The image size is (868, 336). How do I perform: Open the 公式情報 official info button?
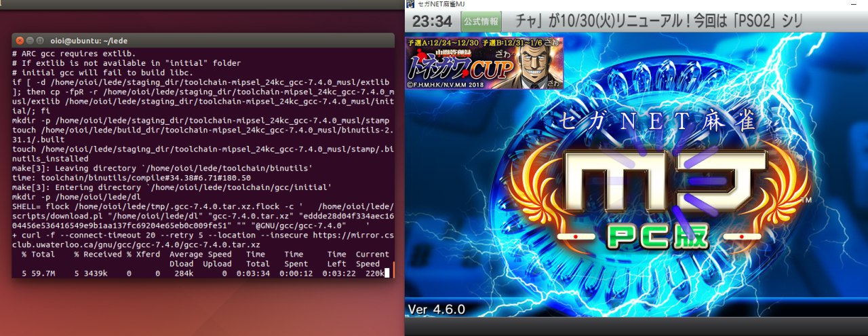click(x=481, y=22)
